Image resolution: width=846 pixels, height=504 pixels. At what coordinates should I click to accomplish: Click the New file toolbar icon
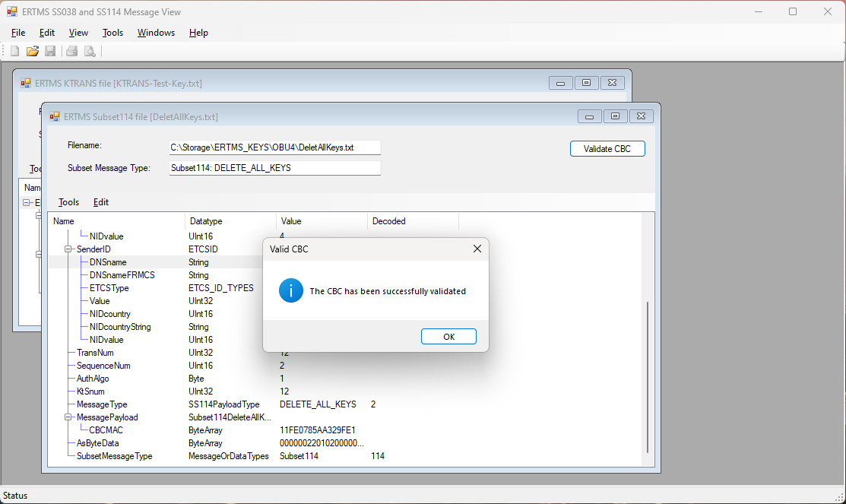tap(14, 51)
